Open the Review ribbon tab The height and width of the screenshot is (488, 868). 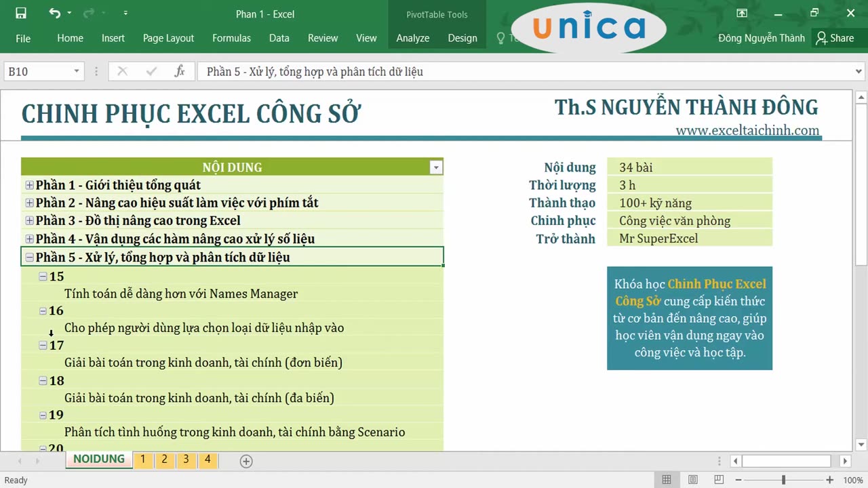coord(323,38)
